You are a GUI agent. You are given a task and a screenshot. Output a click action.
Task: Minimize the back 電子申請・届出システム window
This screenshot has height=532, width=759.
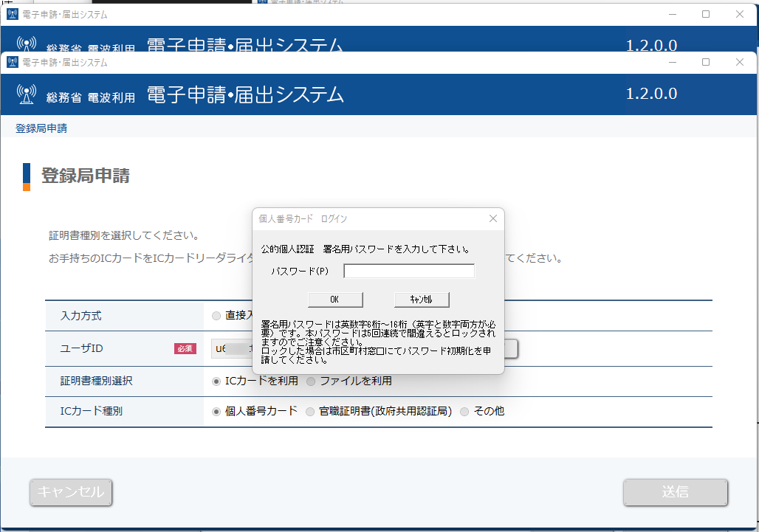[x=673, y=15]
